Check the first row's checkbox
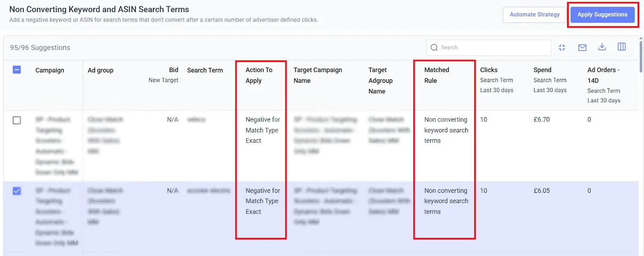This screenshot has height=256, width=644. click(17, 120)
